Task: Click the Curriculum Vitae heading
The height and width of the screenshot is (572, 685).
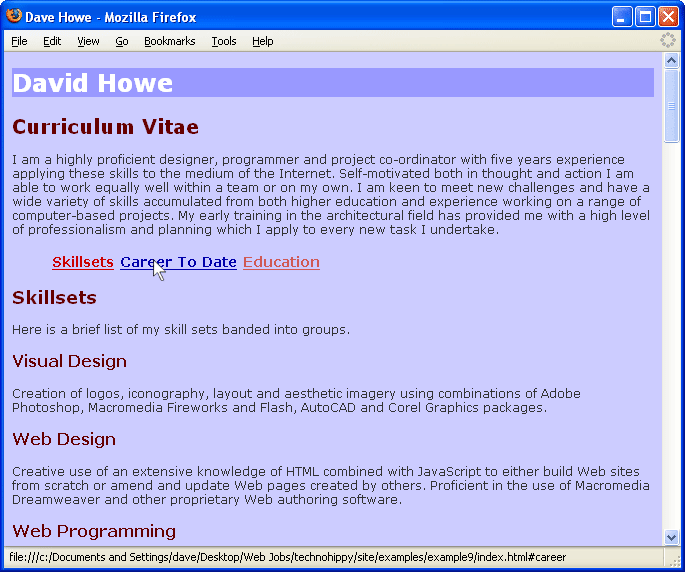Action: pyautogui.click(x=105, y=127)
